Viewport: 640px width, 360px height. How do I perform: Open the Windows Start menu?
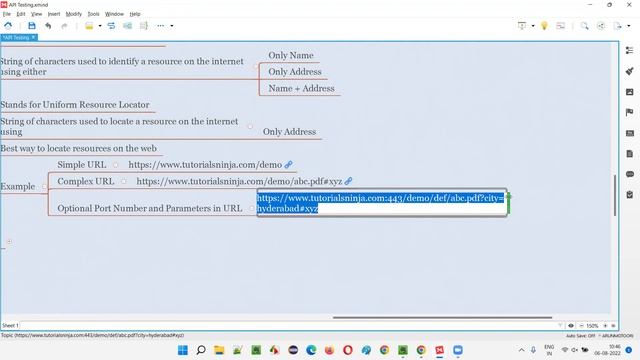pos(183,350)
